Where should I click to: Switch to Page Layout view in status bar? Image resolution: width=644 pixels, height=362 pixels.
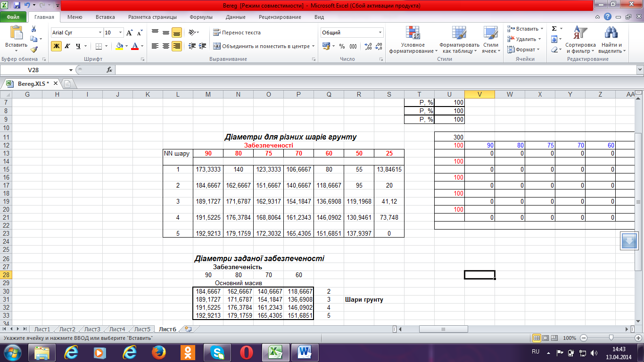546,338
